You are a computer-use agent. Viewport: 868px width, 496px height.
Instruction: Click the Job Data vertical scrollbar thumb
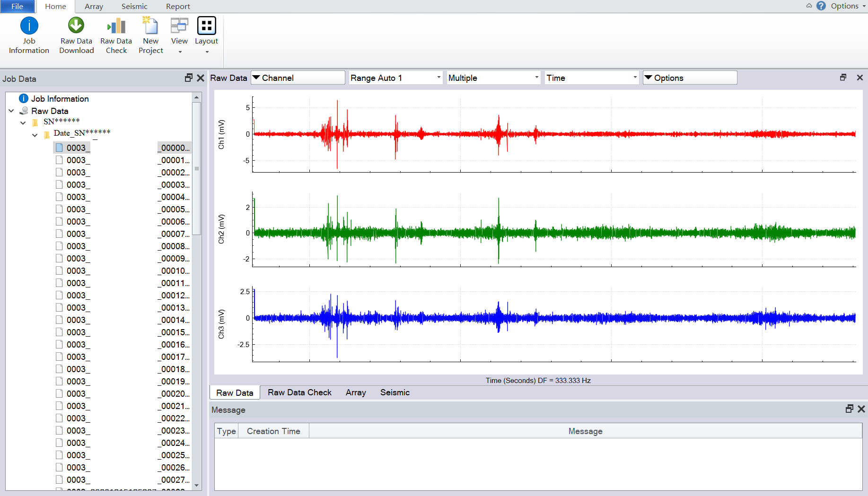point(197,168)
